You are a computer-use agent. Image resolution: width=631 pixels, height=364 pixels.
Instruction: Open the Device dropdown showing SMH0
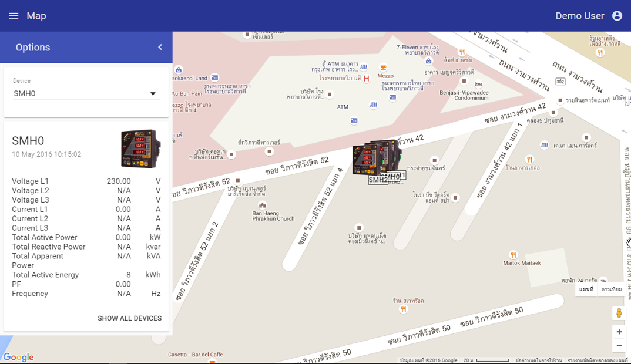click(86, 93)
